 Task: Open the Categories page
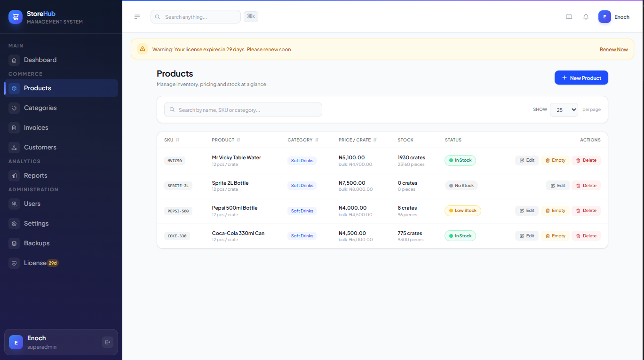coord(61,108)
